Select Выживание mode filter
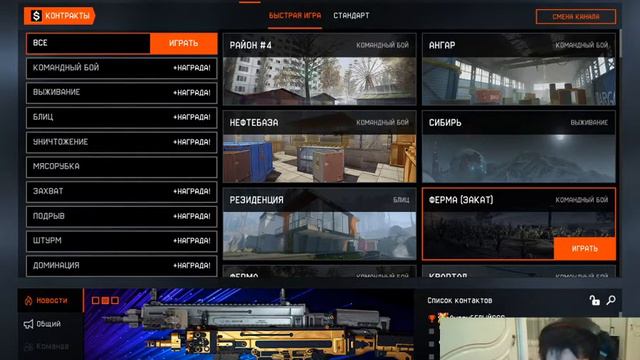The image size is (640, 360). point(121,93)
